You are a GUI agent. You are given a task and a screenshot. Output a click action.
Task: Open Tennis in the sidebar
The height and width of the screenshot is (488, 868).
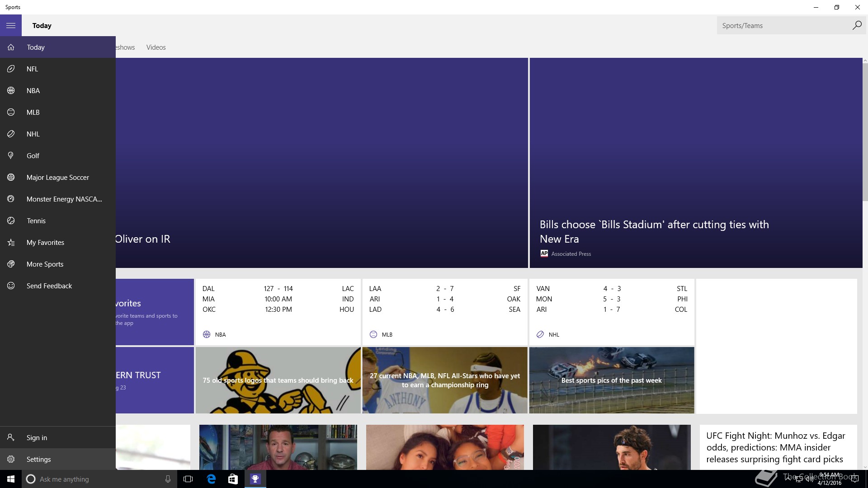click(58, 221)
